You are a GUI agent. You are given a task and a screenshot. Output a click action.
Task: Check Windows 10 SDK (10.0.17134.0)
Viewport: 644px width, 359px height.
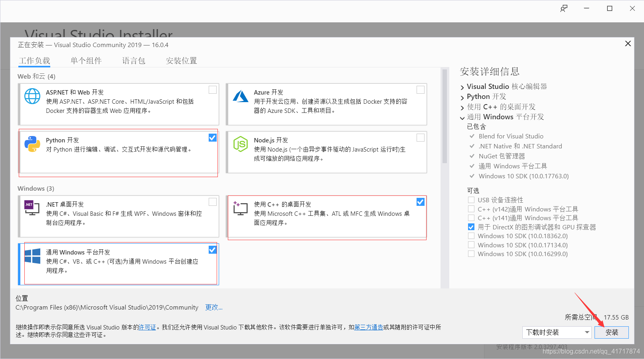coord(471,245)
